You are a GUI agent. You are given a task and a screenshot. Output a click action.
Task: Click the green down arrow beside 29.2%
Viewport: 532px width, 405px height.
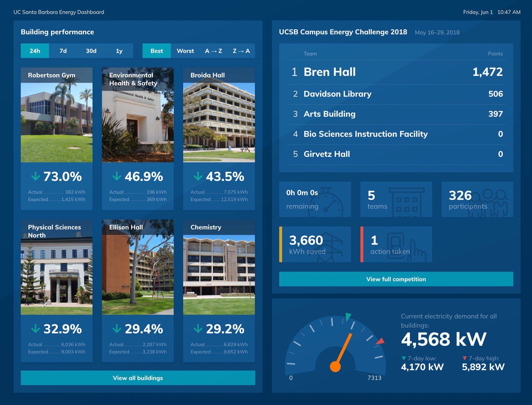(x=198, y=329)
